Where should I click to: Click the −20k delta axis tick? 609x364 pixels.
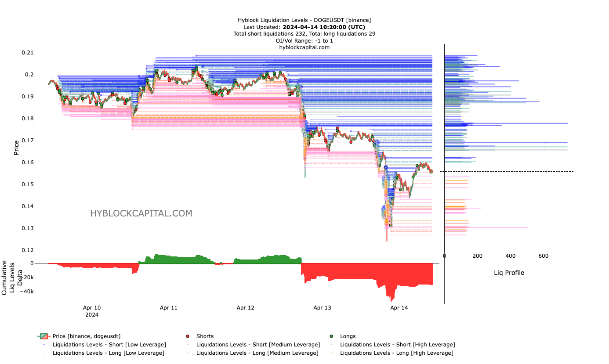[x=27, y=278]
